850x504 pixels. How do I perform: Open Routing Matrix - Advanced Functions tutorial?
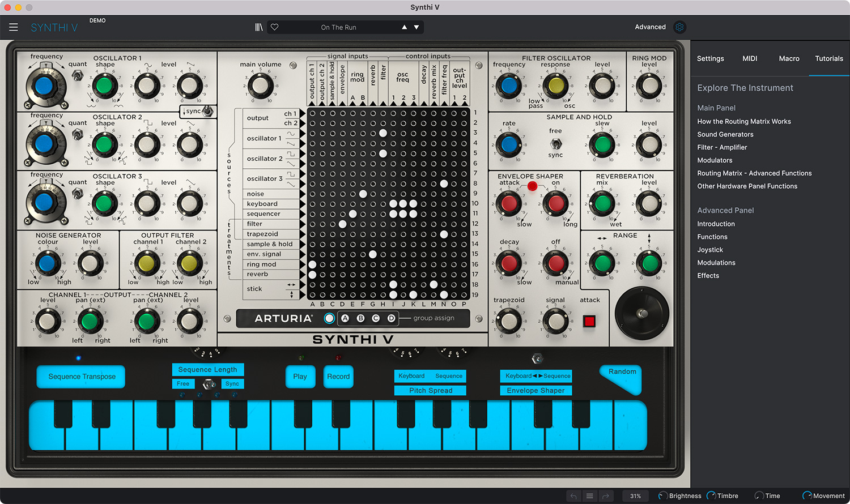[x=754, y=173]
